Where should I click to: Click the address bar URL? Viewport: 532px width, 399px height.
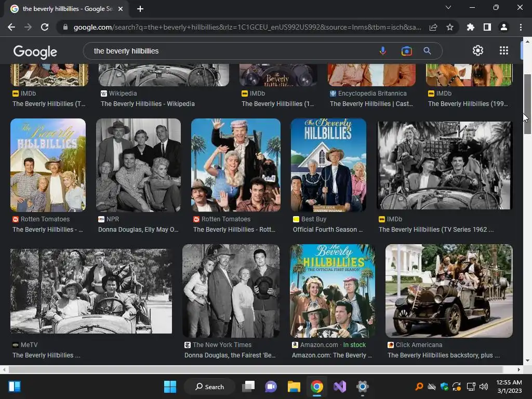[x=247, y=27]
